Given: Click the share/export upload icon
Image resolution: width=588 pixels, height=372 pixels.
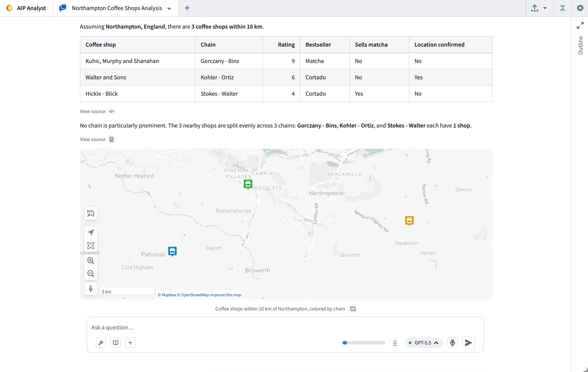Looking at the screenshot, I should pos(535,8).
